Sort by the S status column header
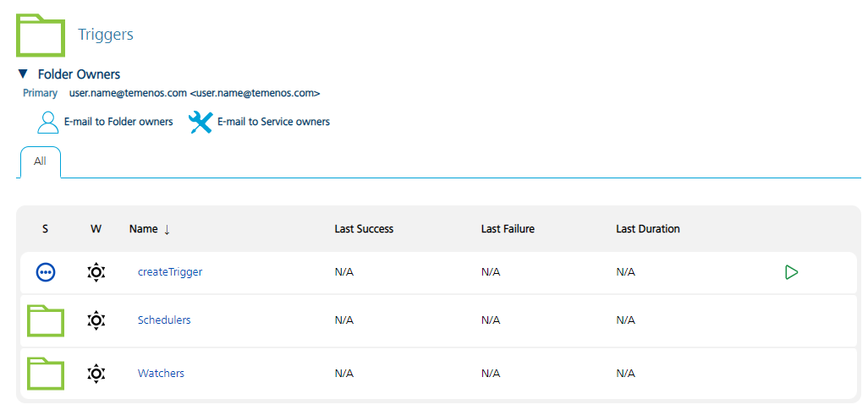This screenshot has width=868, height=410. click(45, 229)
